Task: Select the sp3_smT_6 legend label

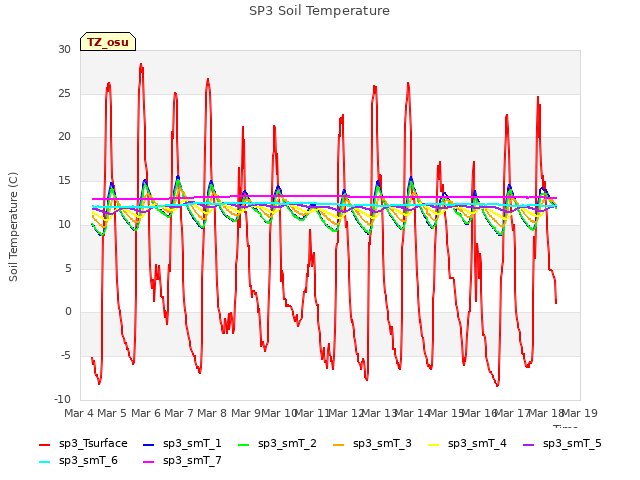Action: click(88, 461)
